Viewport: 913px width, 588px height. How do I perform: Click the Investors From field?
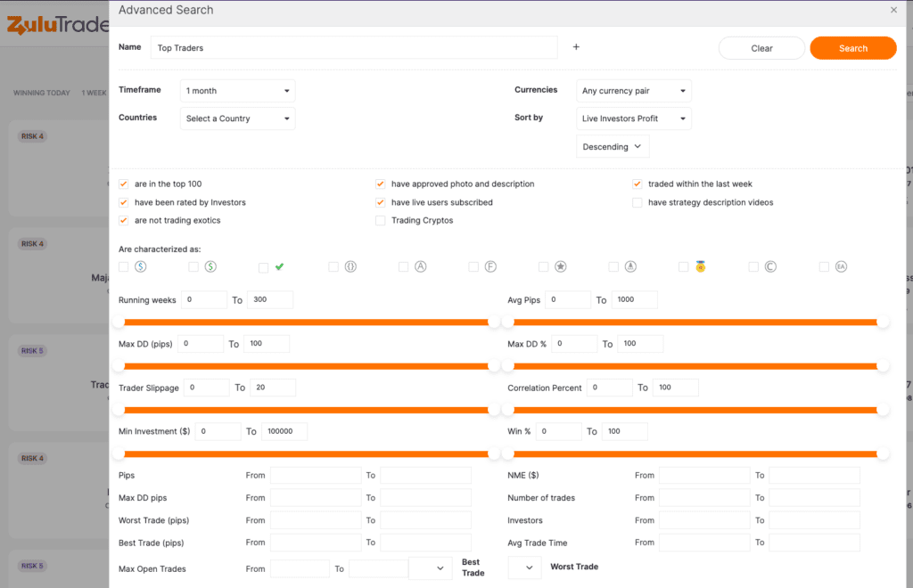(x=704, y=520)
